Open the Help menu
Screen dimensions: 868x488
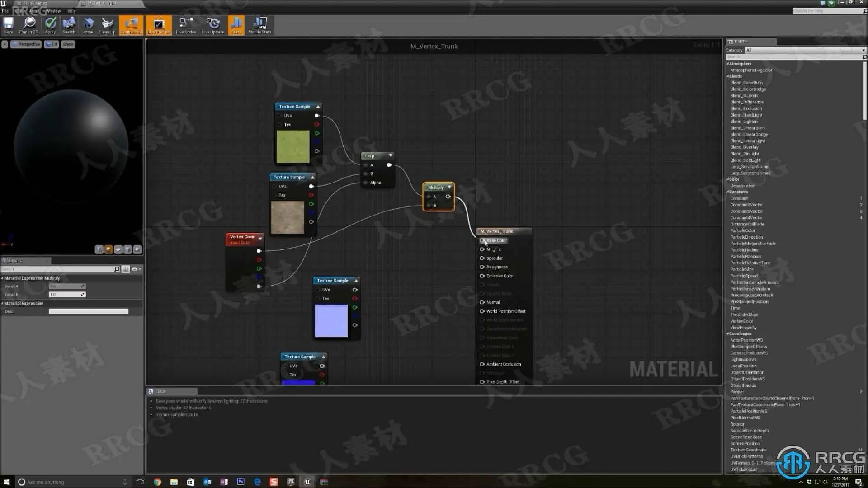coord(71,11)
